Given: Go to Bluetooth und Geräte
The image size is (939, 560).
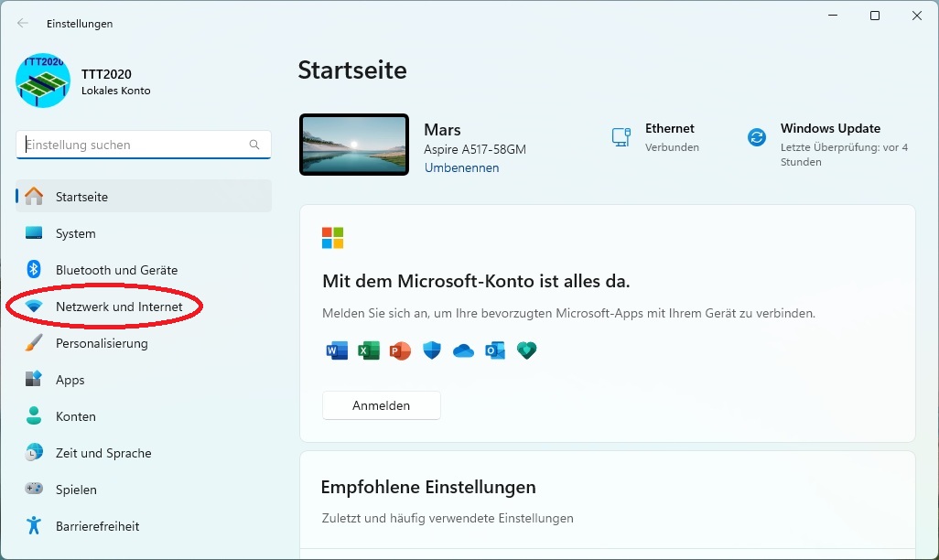Looking at the screenshot, I should coord(144,270).
